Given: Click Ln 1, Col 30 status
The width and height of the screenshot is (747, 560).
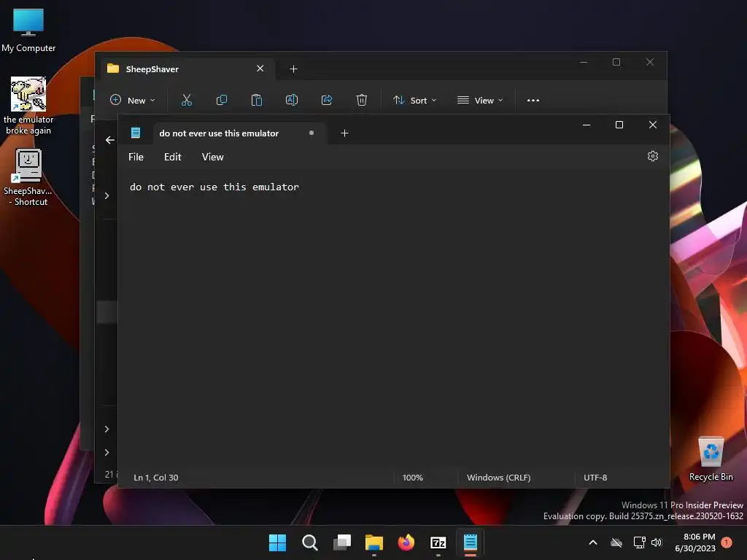Looking at the screenshot, I should [156, 478].
